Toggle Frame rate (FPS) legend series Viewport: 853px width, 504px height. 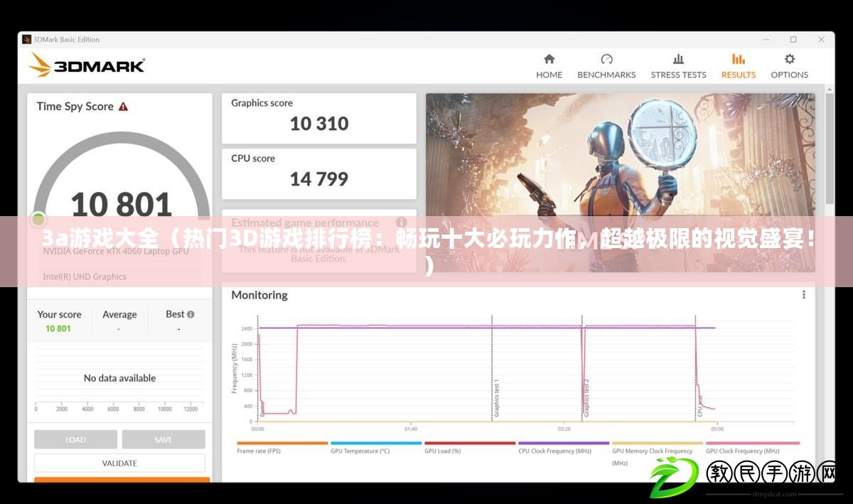(x=281, y=449)
